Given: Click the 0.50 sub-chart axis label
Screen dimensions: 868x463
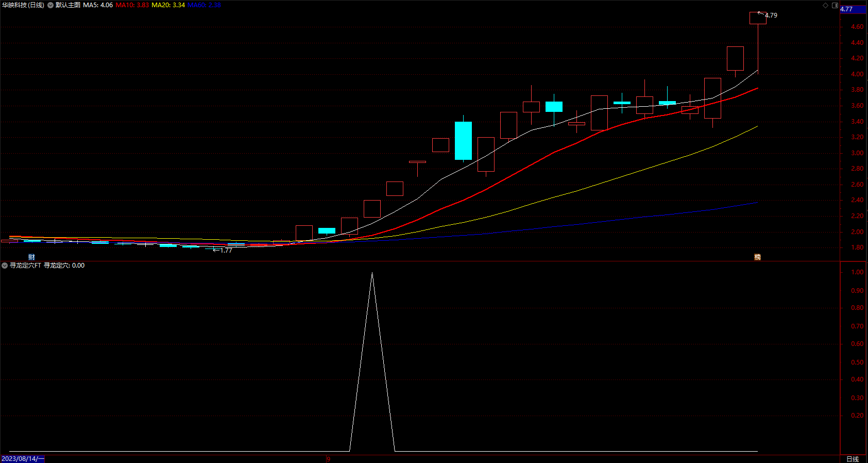Looking at the screenshot, I should pos(857,362).
